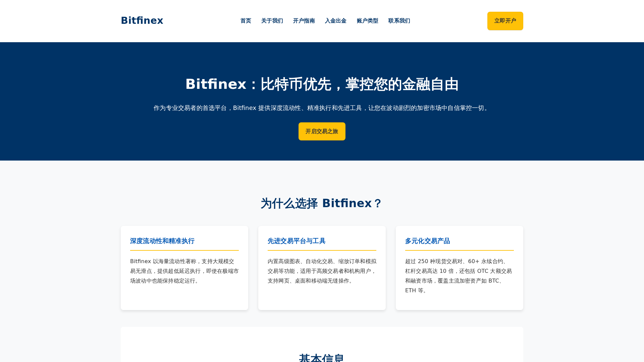Open the 入金出金 section
Screen dimensions: 644x362
point(335,21)
